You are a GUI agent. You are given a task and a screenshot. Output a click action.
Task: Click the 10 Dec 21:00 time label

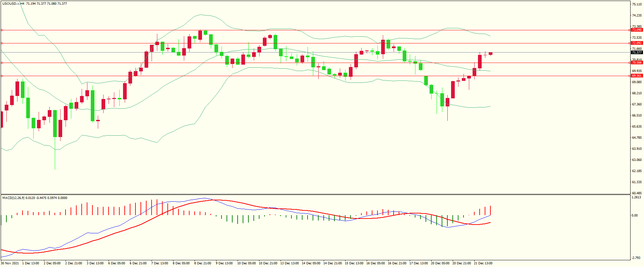(x=268, y=263)
